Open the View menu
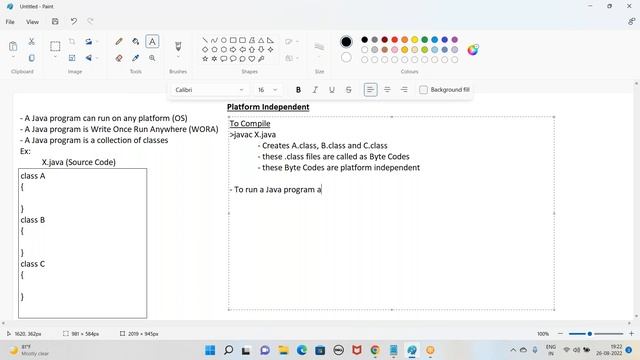 (32, 22)
